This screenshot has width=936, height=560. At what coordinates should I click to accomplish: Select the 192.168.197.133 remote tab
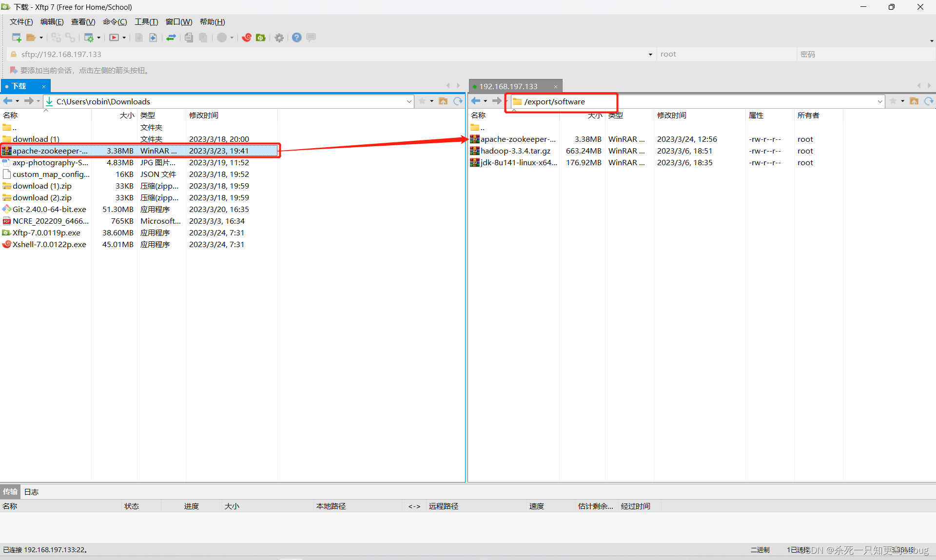click(508, 86)
